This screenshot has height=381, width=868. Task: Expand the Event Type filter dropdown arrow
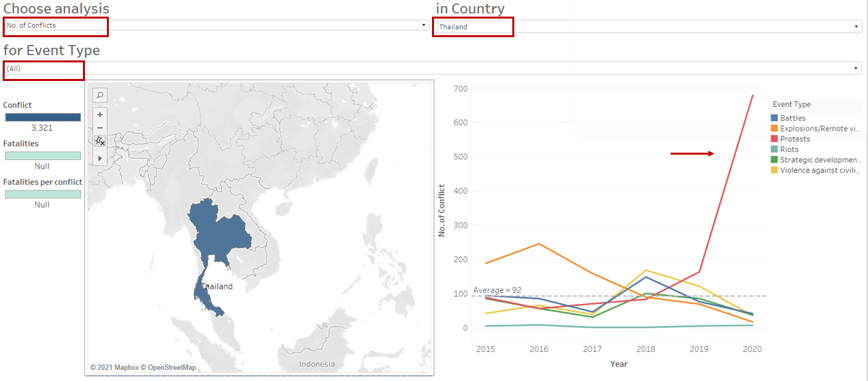pyautogui.click(x=856, y=68)
